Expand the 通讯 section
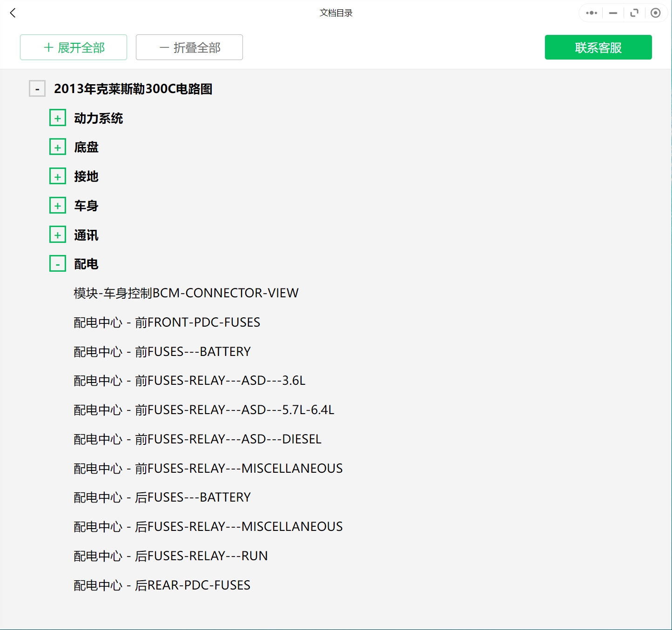Viewport: 672px width, 630px height. [x=57, y=234]
